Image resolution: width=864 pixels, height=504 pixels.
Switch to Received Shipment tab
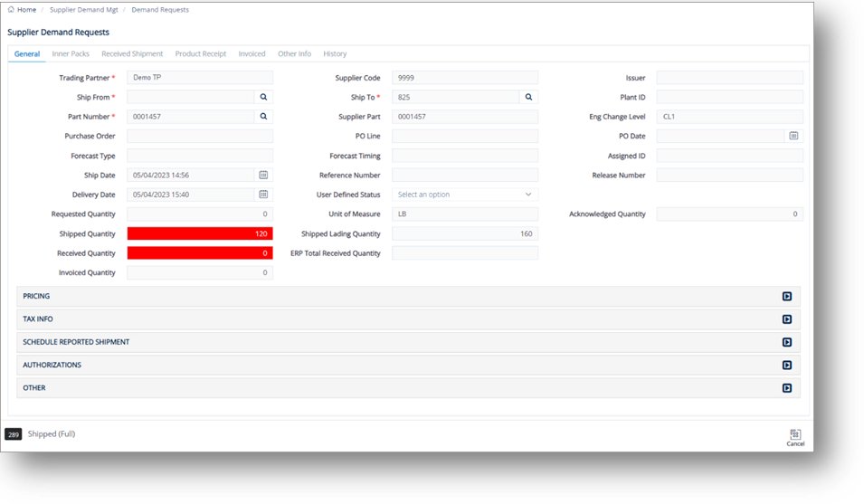[x=132, y=54]
